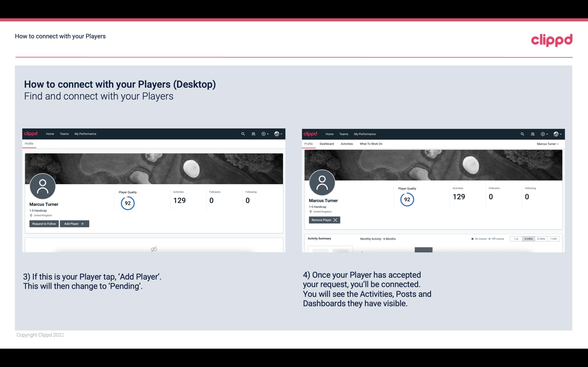Switch to the 'Dashboard' tab right screenshot
This screenshot has height=367, width=588.
click(327, 143)
